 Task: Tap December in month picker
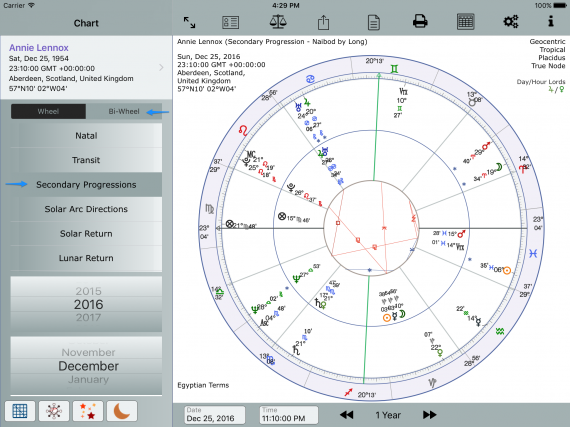(x=88, y=366)
